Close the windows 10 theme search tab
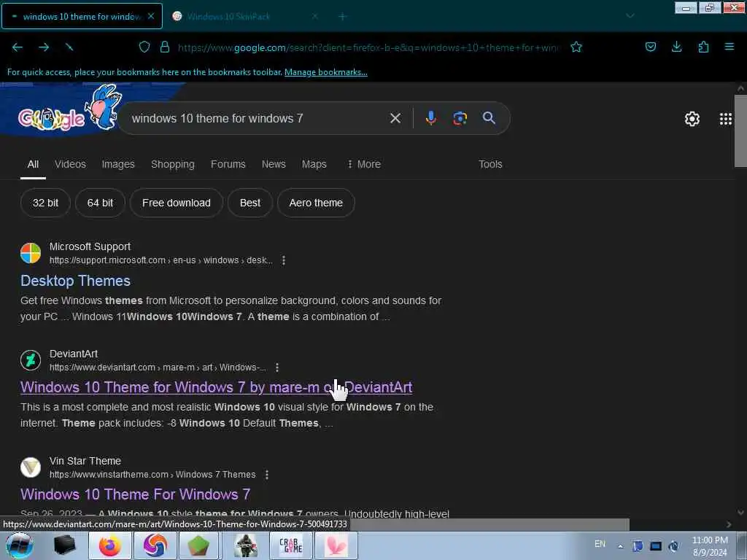Image resolution: width=747 pixels, height=560 pixels. pyautogui.click(x=151, y=16)
